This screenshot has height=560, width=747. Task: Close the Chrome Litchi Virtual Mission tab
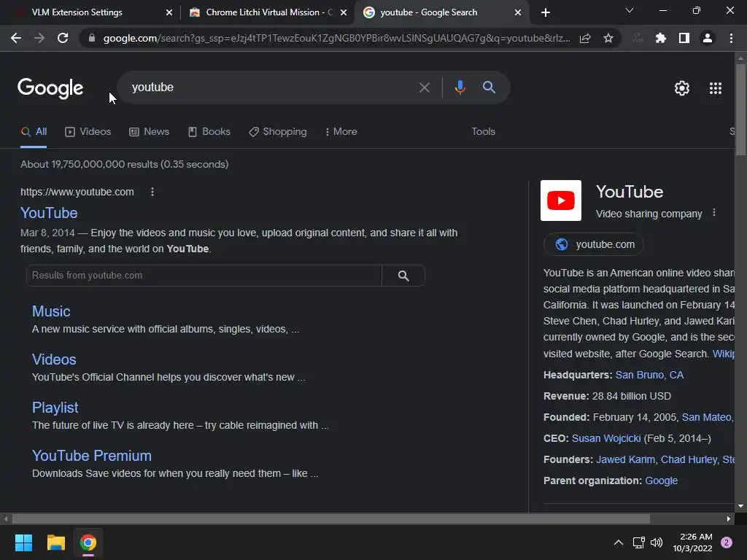(x=344, y=12)
